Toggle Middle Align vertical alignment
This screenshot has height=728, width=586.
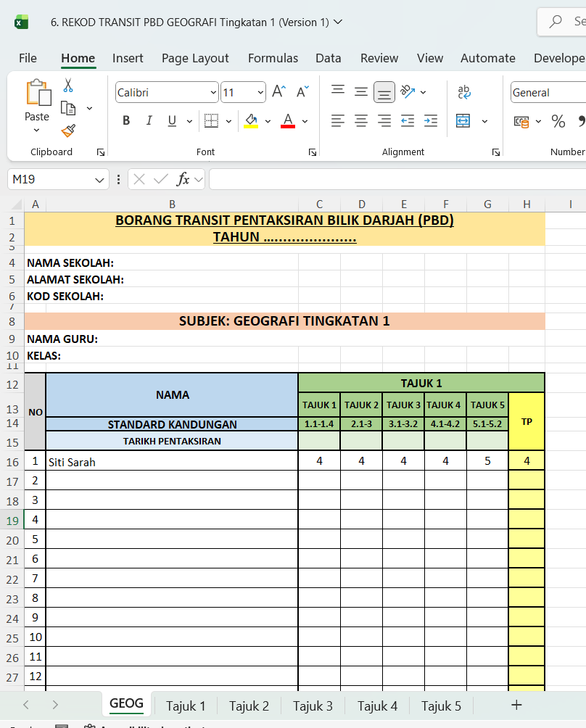361,92
